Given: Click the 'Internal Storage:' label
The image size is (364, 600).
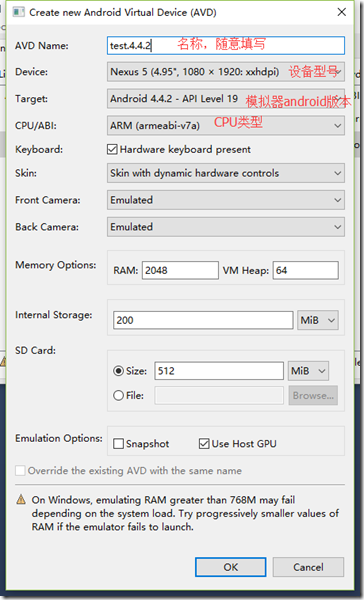Looking at the screenshot, I should (54, 315).
